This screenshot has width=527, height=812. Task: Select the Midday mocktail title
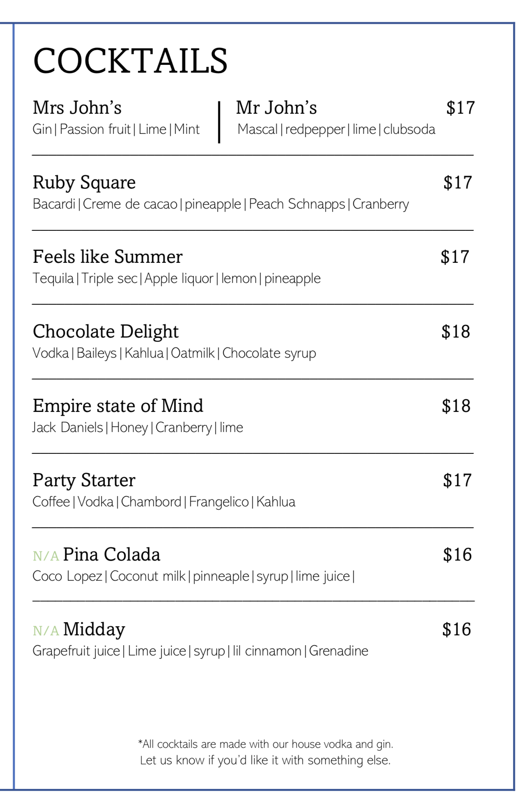tap(94, 629)
